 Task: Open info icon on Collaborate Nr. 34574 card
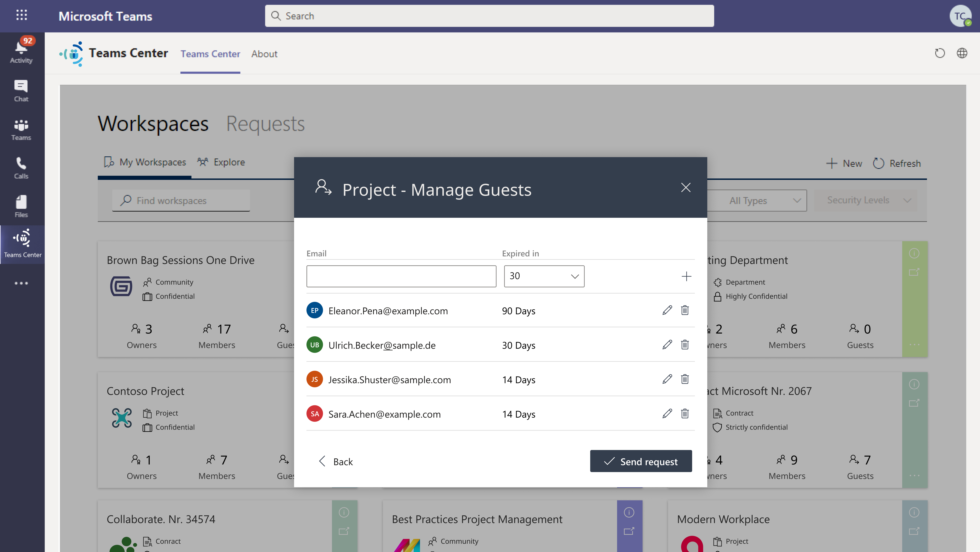click(344, 513)
